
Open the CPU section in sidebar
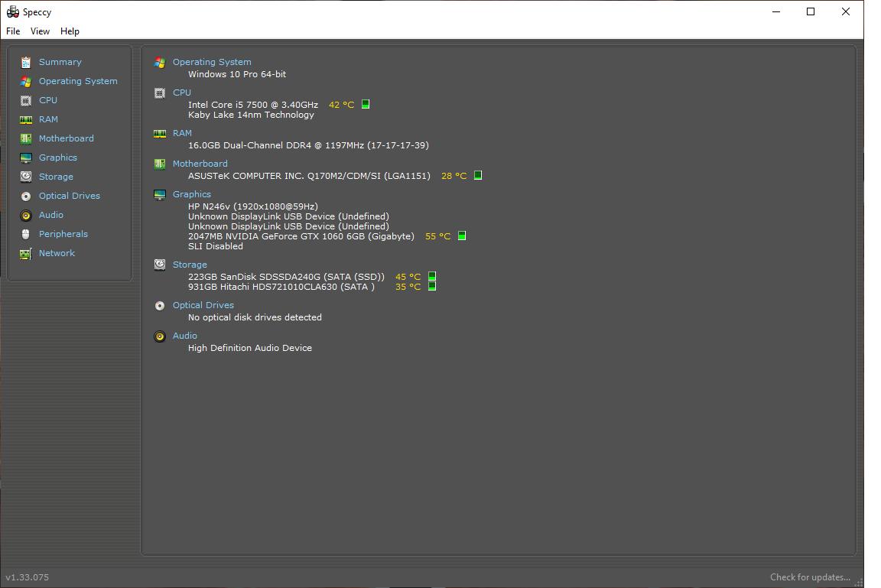click(x=47, y=100)
